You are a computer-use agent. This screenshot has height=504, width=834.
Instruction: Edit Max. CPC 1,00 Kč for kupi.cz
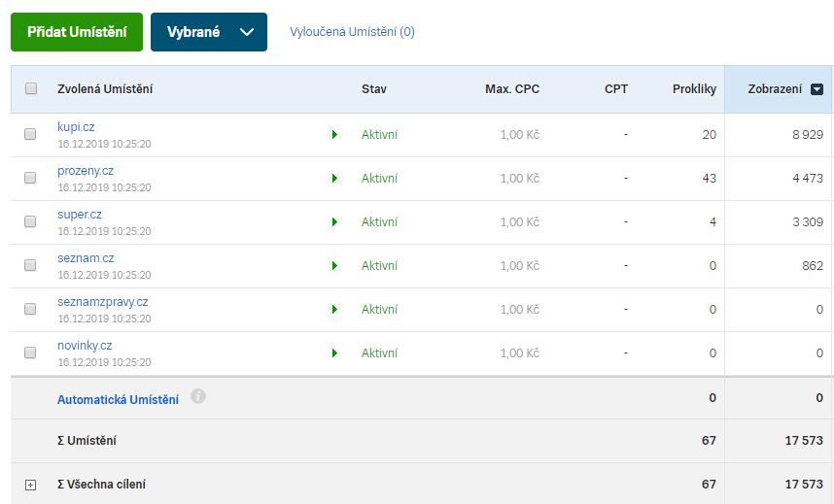[520, 135]
